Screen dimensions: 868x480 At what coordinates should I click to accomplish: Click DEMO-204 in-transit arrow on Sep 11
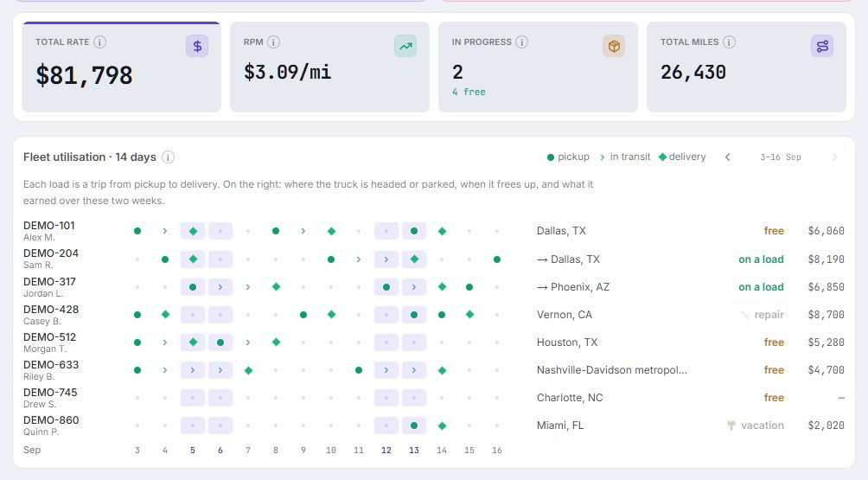tap(359, 259)
